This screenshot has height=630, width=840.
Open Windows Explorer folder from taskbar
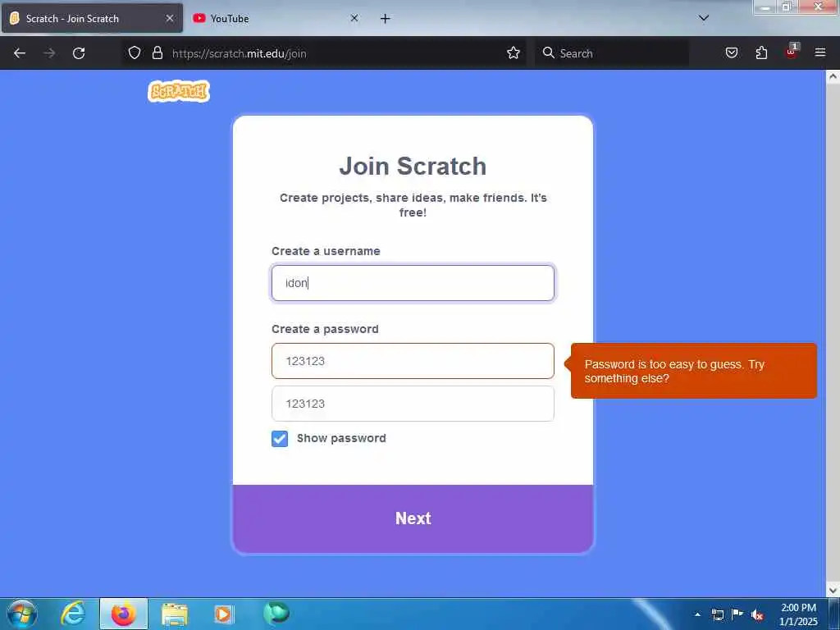click(174, 614)
